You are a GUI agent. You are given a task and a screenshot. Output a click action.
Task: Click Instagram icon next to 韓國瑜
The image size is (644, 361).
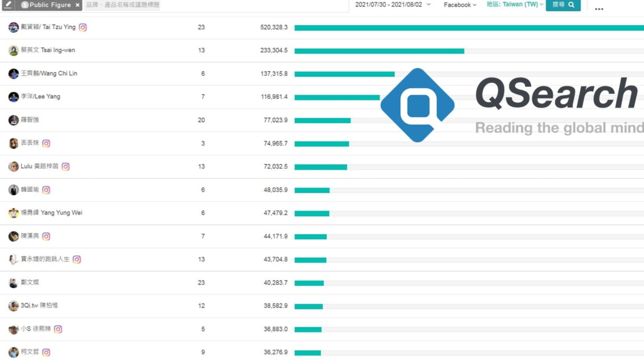point(46,190)
